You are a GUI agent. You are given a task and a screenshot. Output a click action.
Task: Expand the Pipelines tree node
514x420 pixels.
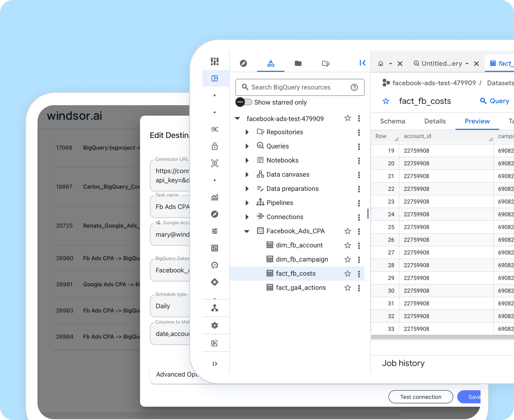247,203
